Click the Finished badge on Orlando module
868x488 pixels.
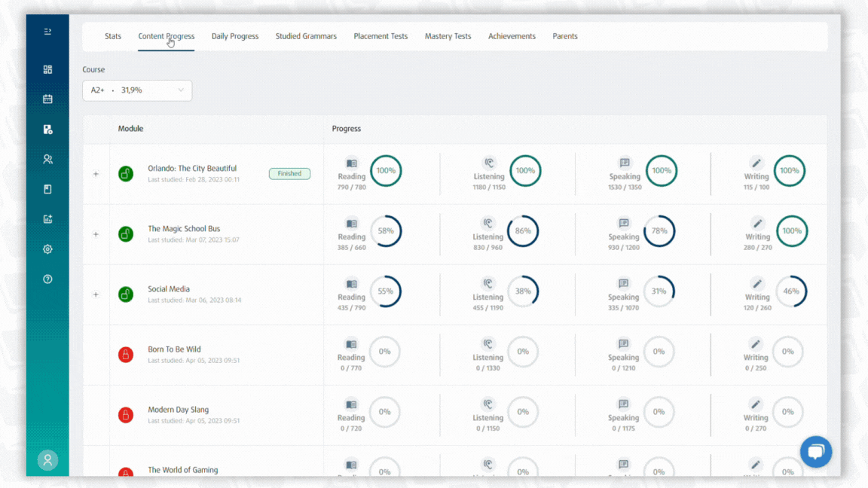289,174
